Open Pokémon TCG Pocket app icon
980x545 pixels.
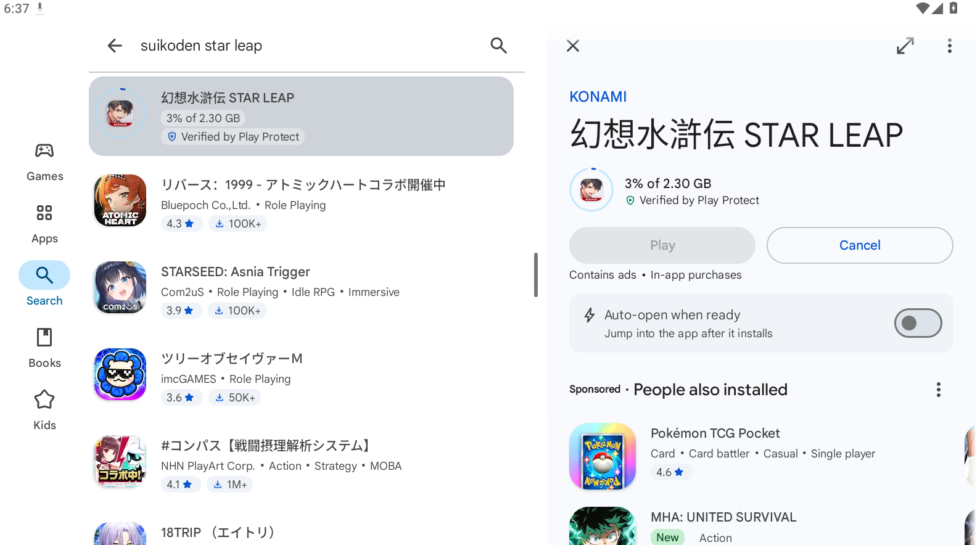click(603, 456)
